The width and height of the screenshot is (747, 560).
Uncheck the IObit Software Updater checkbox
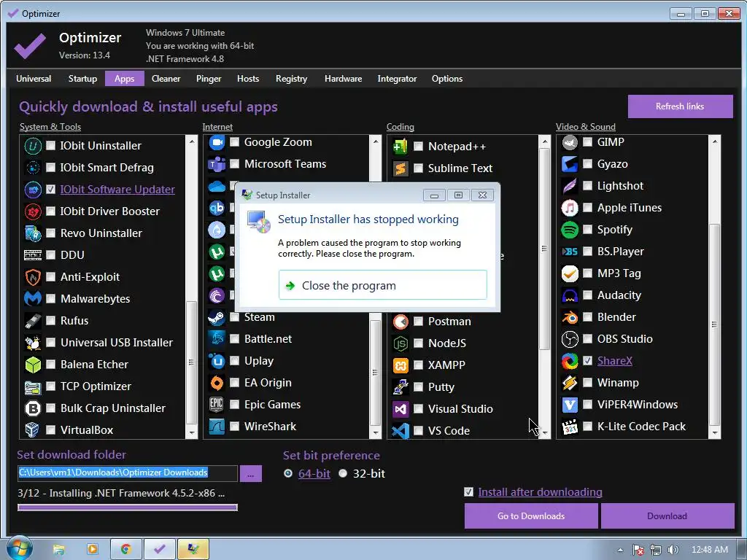(50, 190)
